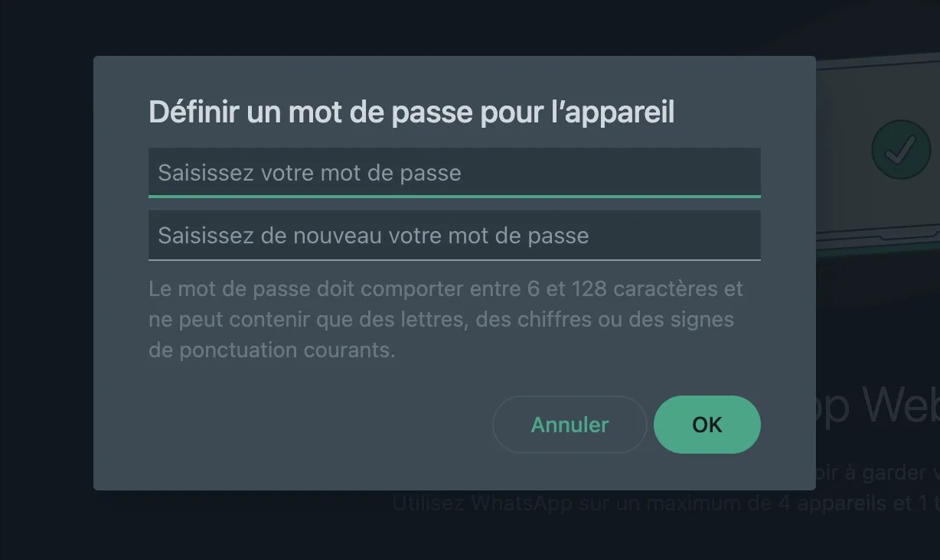Click the "Définir un mot de passe" dialog title
Viewport: 940px width, 560px height.
pyautogui.click(x=411, y=112)
